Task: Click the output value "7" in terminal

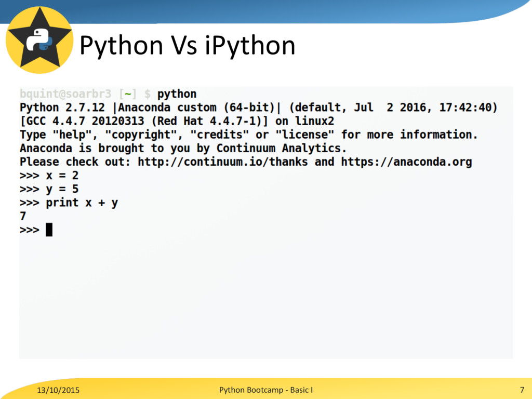Action: [x=23, y=216]
